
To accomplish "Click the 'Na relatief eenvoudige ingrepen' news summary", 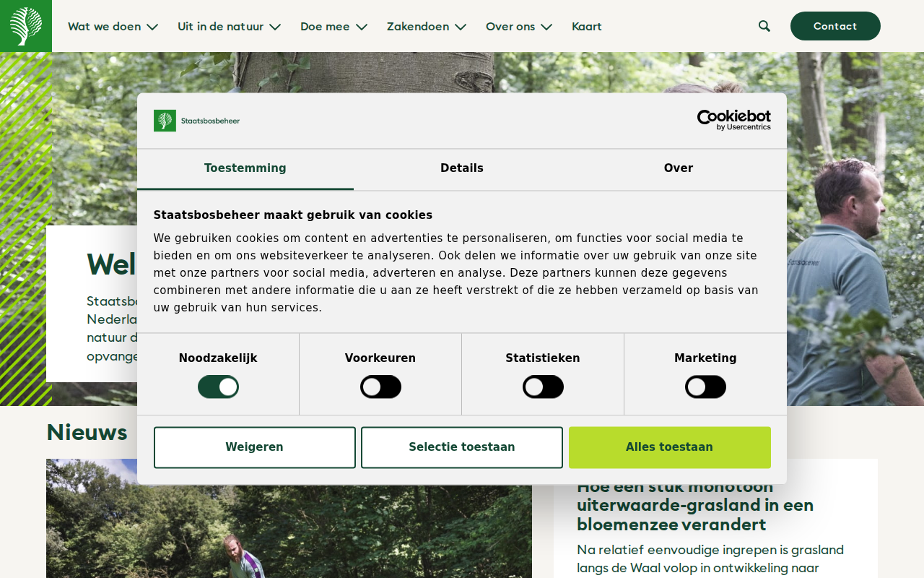I will pos(710,559).
